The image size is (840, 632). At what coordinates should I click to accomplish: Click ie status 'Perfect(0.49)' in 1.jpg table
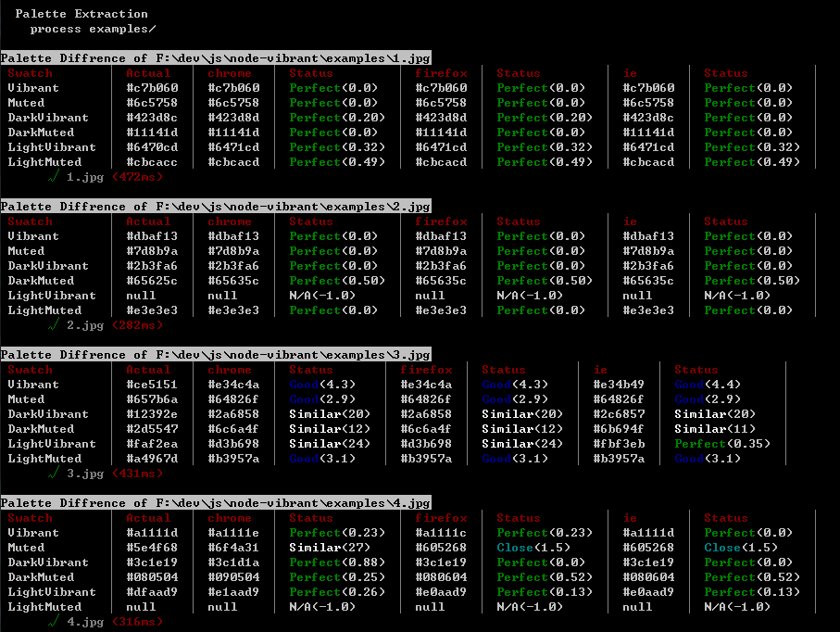point(752,162)
